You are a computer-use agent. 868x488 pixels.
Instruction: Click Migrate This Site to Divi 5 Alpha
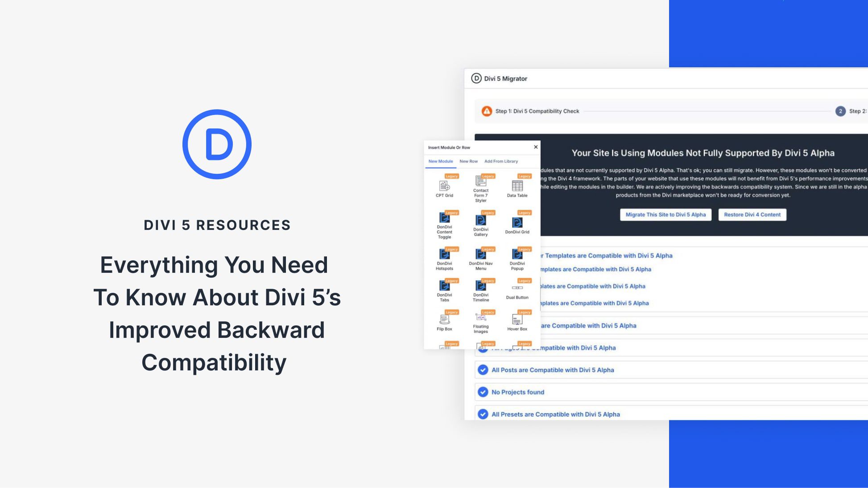665,214
